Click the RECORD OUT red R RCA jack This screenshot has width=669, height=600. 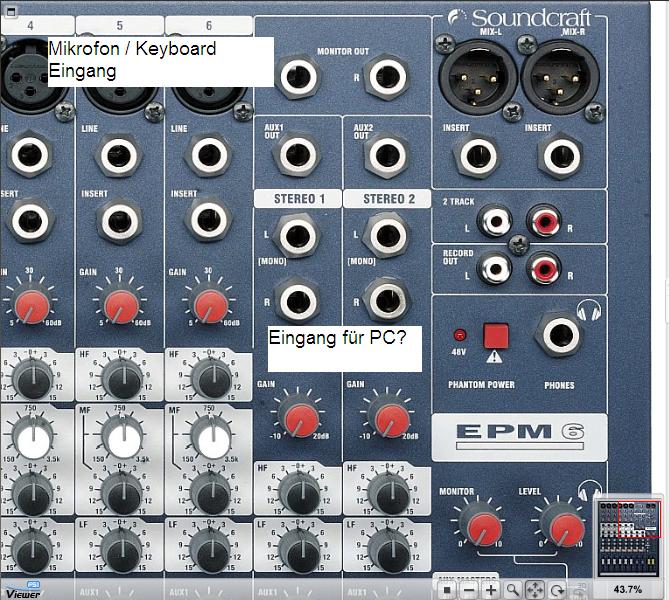pos(544,268)
